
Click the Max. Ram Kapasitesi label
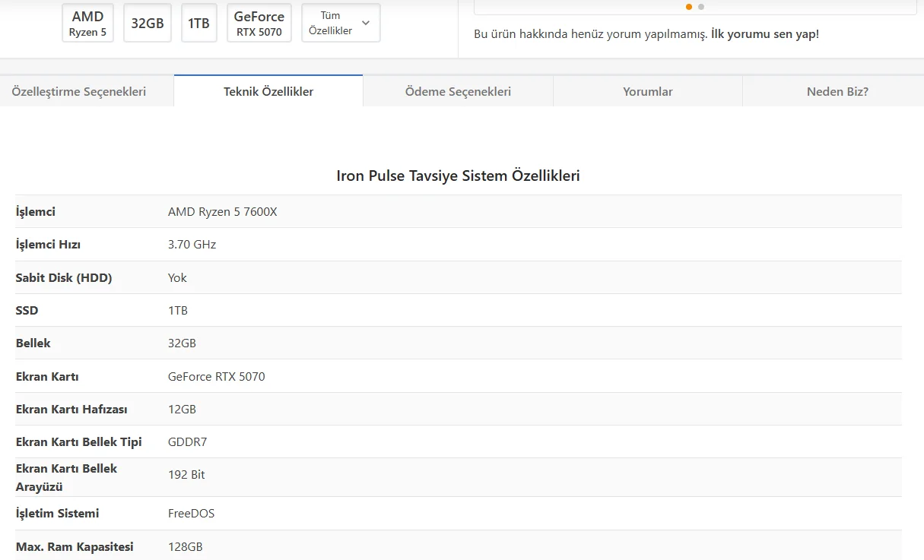tap(75, 547)
